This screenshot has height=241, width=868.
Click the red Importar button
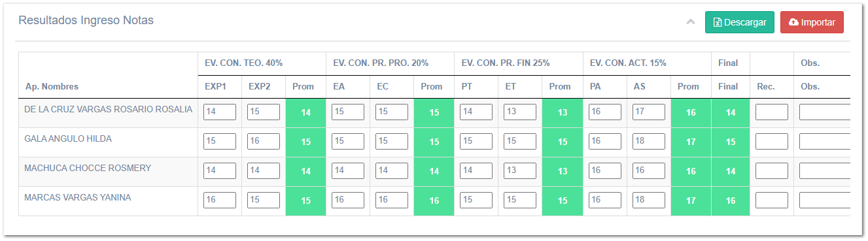(812, 22)
